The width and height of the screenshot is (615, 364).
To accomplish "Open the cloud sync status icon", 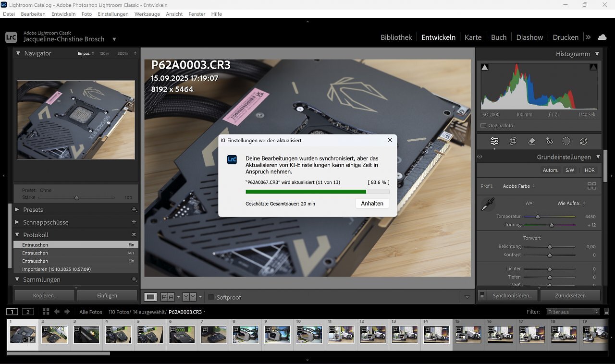I will pyautogui.click(x=602, y=37).
